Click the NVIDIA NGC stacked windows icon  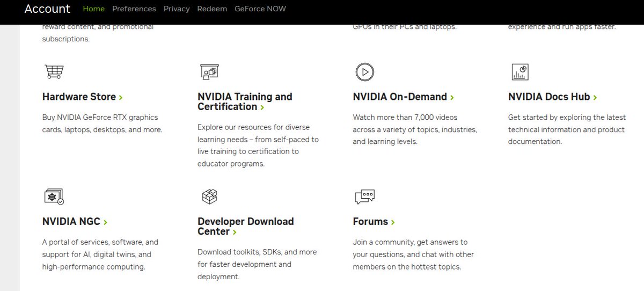[54, 197]
